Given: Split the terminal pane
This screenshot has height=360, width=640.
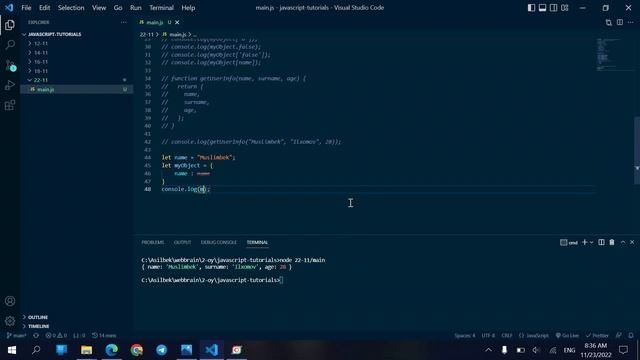Looking at the screenshot, I should (601, 242).
